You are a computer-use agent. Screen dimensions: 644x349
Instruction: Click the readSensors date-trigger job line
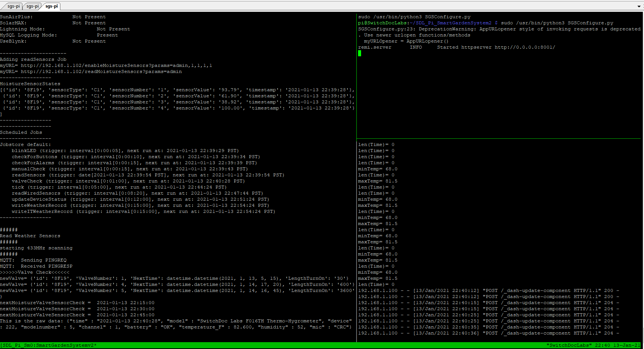(x=148, y=175)
